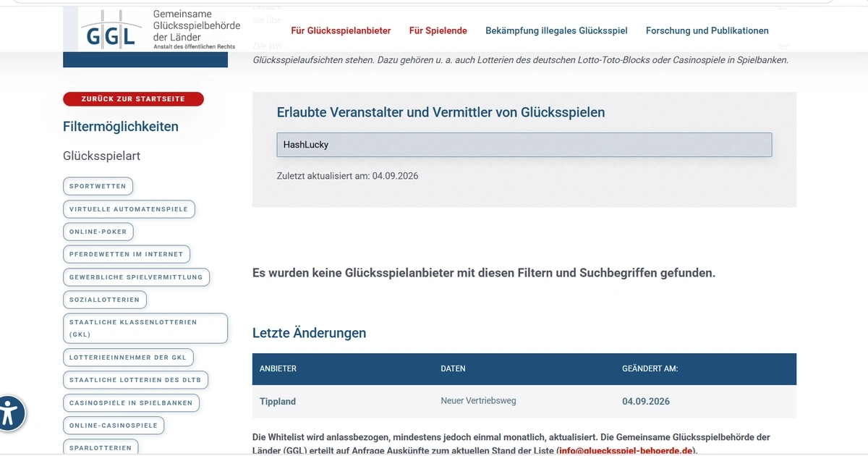Enable Staatliche Klassenlotterien (GKL) filter
Image resolution: width=868 pixels, height=456 pixels.
pyautogui.click(x=145, y=328)
